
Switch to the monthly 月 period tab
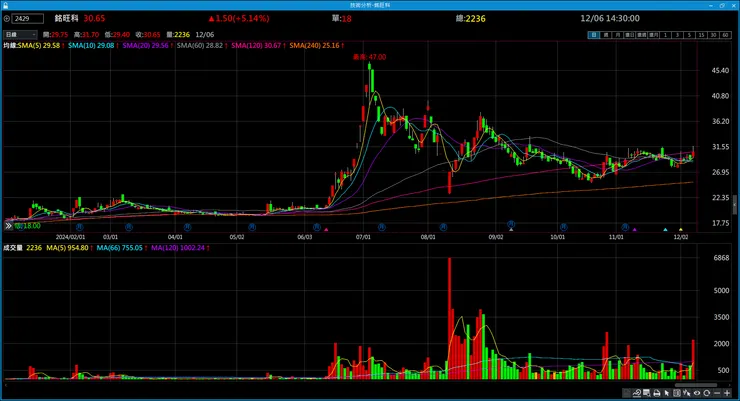(x=617, y=35)
